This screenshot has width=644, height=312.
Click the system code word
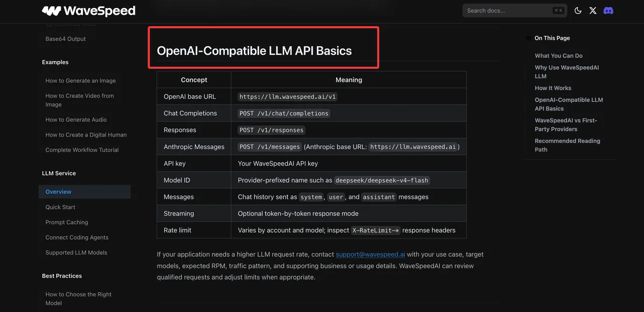[x=311, y=197]
